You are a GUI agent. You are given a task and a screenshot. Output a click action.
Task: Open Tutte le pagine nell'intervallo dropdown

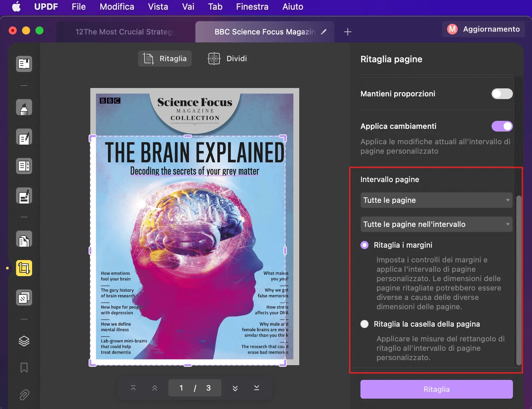pyautogui.click(x=436, y=224)
